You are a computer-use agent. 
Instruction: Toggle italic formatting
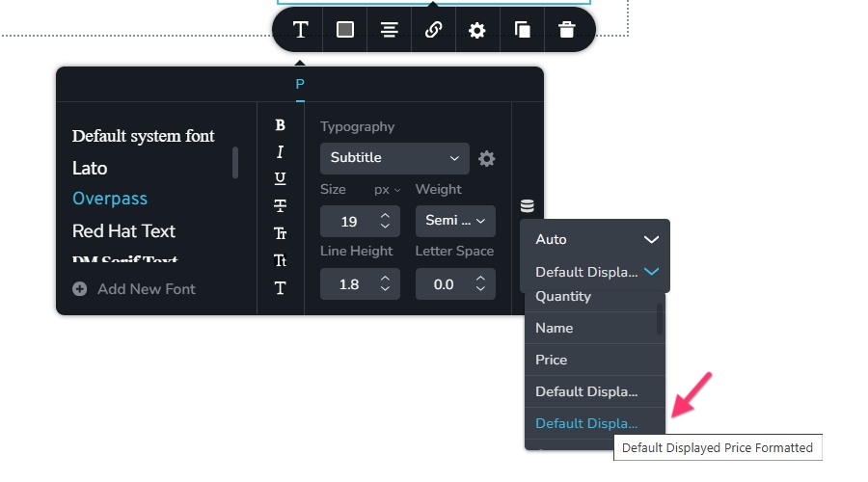pyautogui.click(x=281, y=152)
